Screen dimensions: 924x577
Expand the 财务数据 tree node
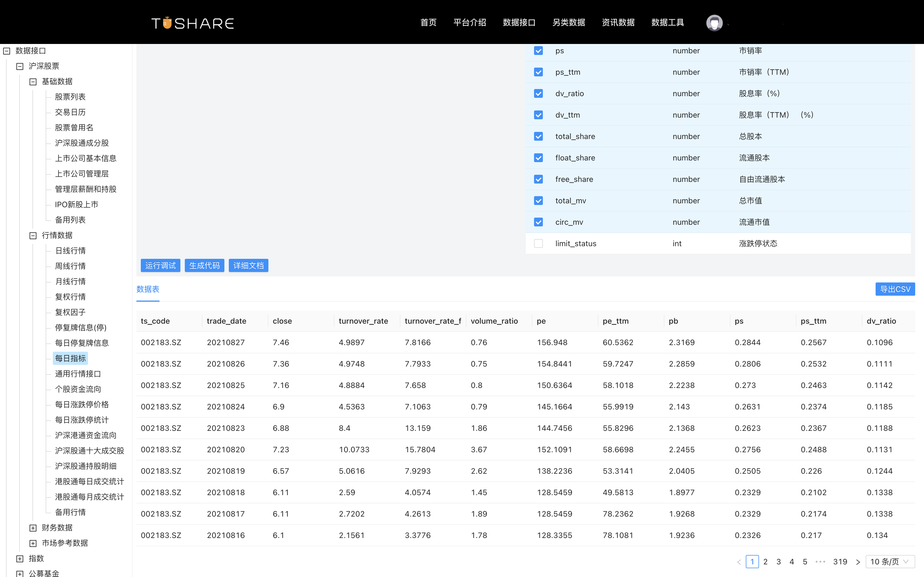33,527
